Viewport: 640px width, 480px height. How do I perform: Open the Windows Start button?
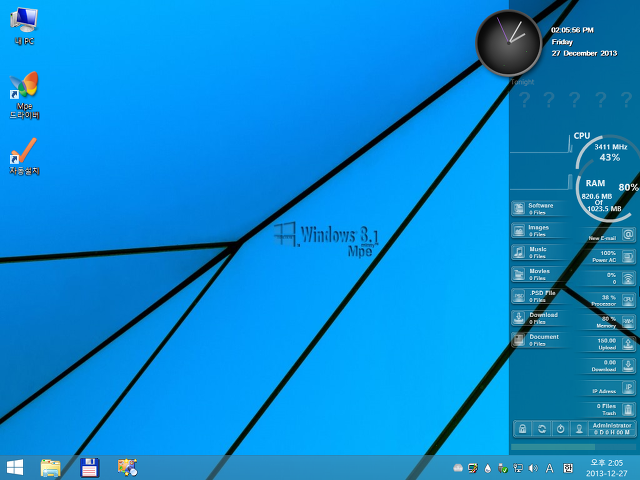click(15, 467)
